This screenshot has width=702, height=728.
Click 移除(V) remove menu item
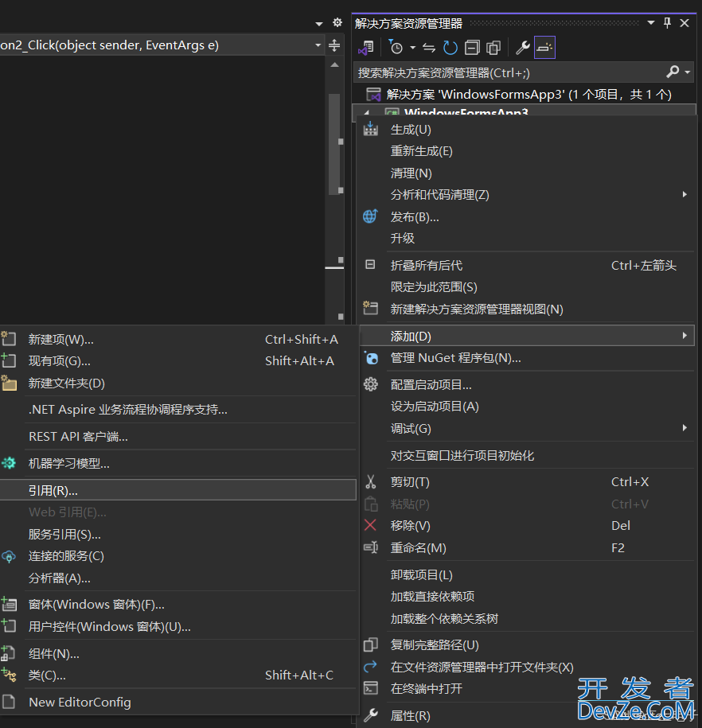(x=527, y=526)
